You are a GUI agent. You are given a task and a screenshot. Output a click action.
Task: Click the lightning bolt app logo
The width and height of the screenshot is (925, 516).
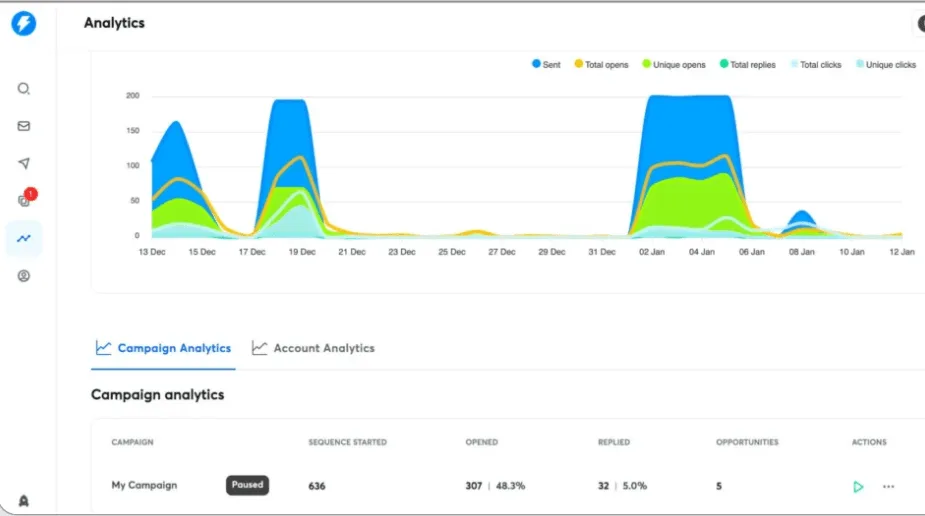pos(23,23)
